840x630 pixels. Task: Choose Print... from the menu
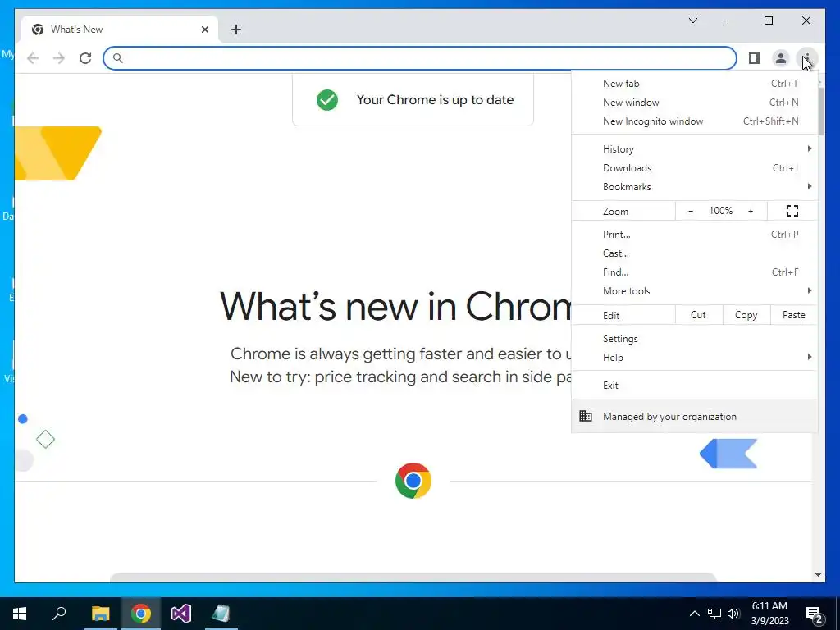coord(694,234)
